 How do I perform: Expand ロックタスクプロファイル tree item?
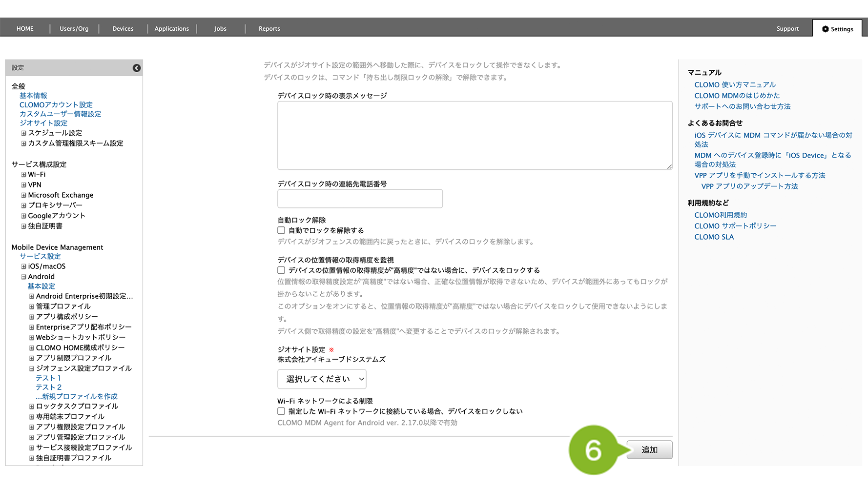[31, 407]
